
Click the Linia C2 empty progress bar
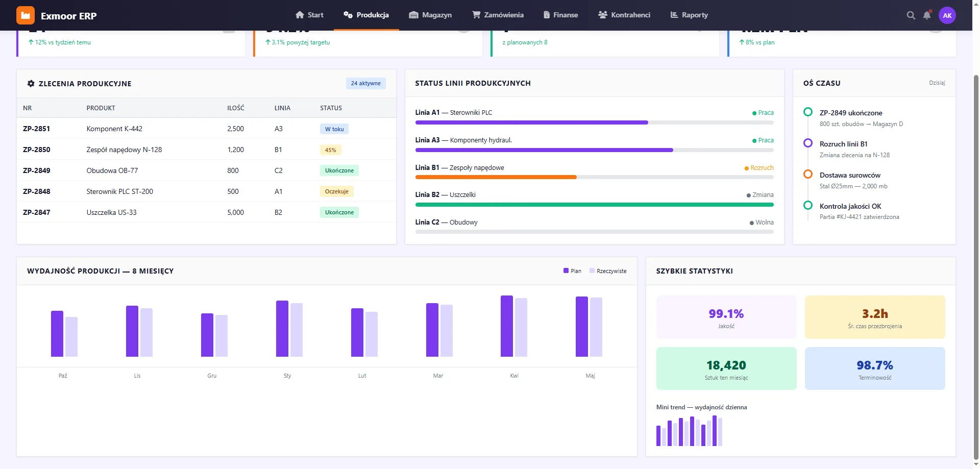595,232
